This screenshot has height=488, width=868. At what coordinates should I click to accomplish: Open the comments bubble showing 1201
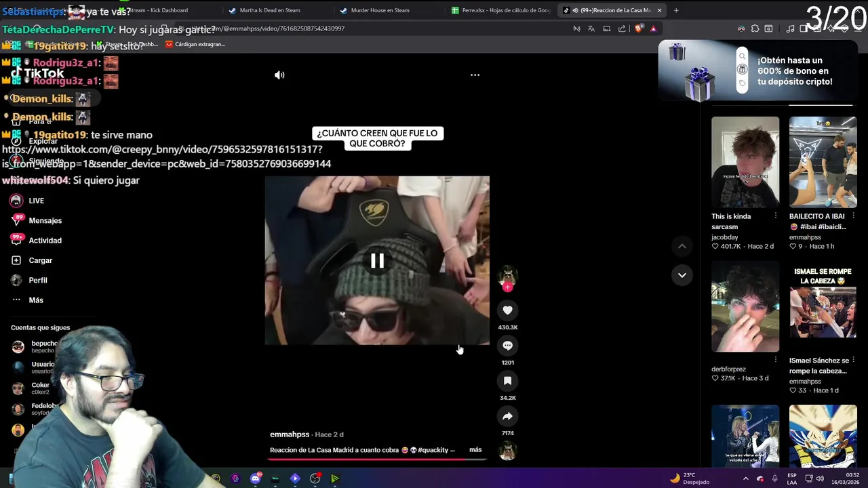(507, 346)
